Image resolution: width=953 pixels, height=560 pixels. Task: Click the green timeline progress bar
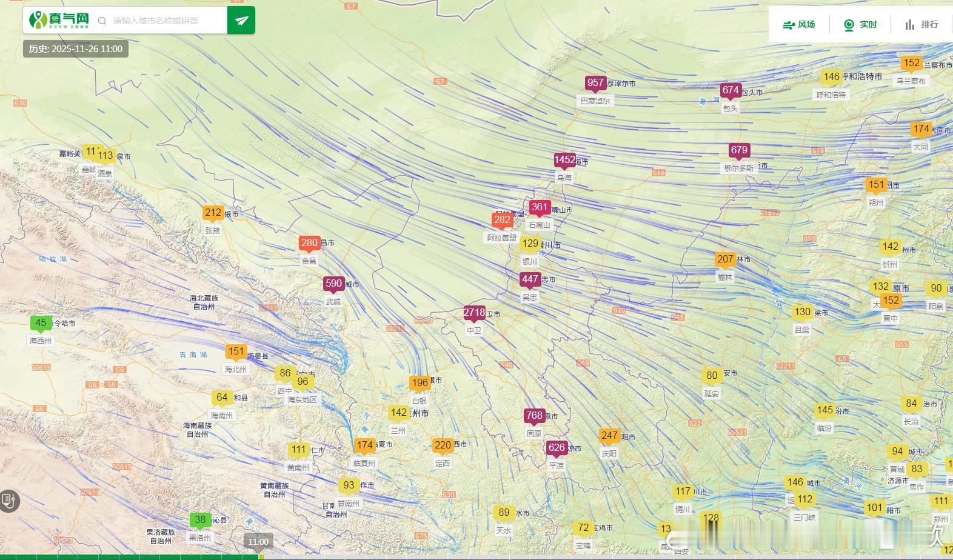point(130,557)
